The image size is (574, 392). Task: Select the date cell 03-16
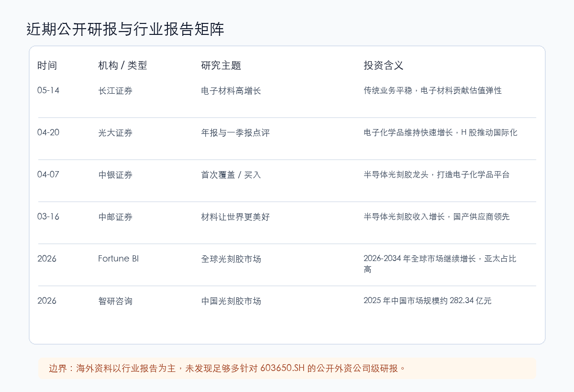(x=48, y=217)
